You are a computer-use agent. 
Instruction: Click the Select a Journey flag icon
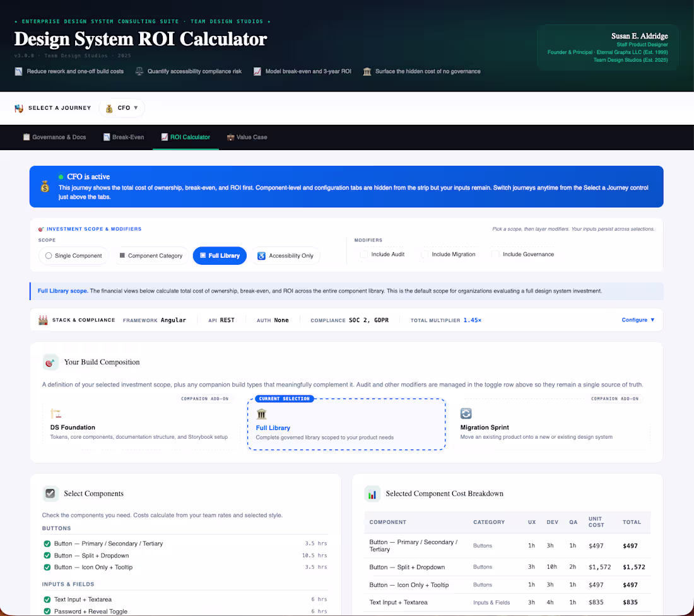[x=18, y=108]
